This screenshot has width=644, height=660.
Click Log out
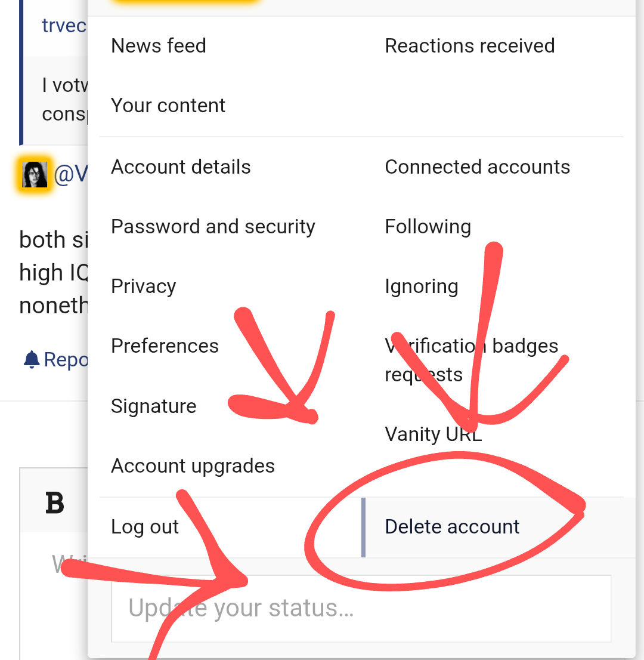pyautogui.click(x=145, y=526)
